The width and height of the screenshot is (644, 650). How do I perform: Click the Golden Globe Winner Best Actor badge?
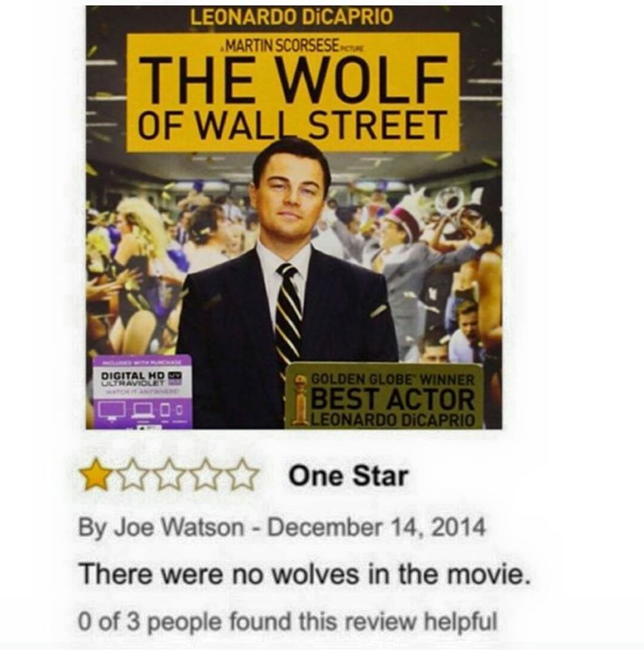coord(385,395)
